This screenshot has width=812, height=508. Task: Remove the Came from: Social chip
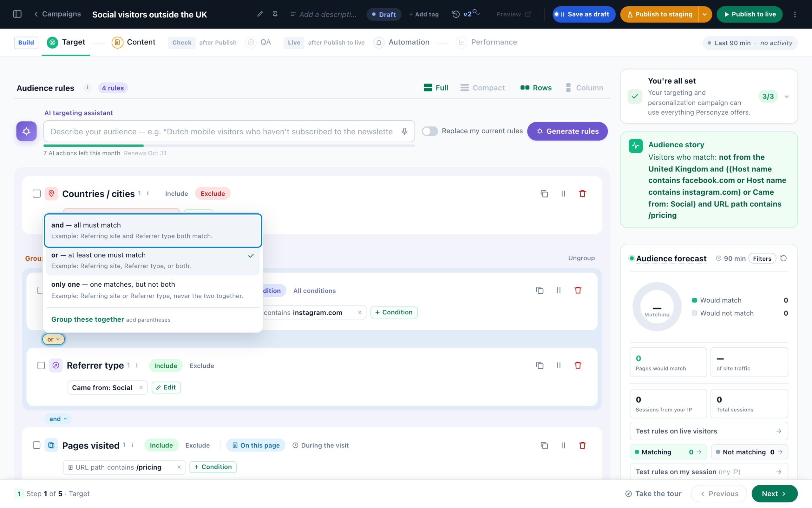[141, 387]
